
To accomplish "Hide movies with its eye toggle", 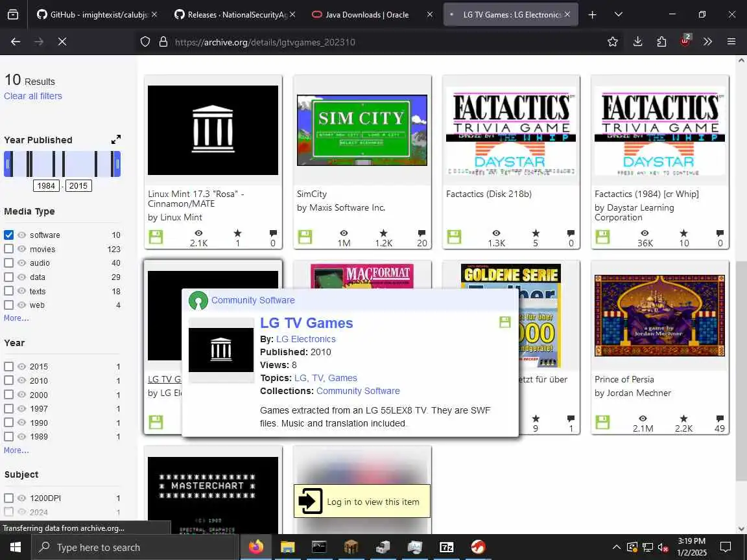I will 22,249.
